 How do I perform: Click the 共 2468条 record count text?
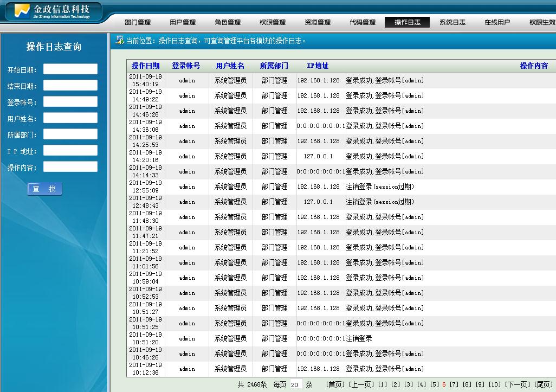(x=252, y=384)
